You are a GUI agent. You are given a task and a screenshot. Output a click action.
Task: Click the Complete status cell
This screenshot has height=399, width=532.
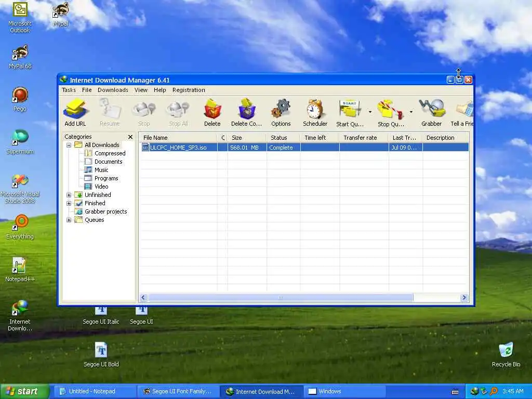point(283,148)
